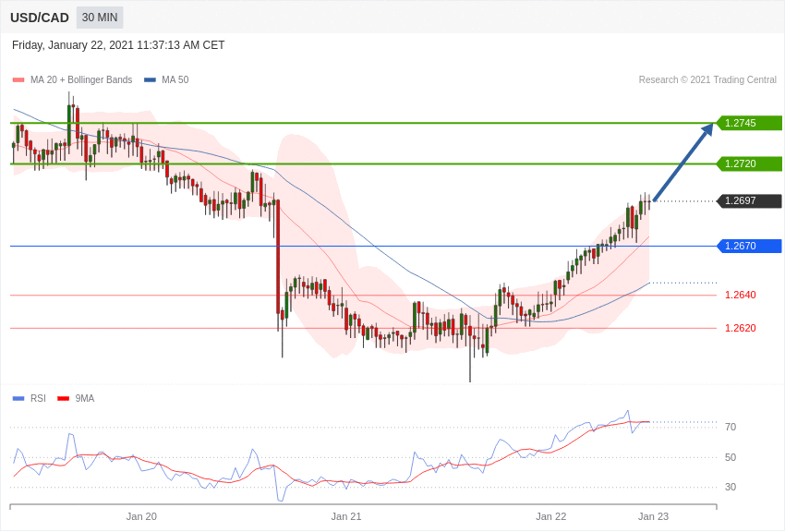785x532 pixels.
Task: Click the red 1.2620 support price text
Action: point(740,328)
